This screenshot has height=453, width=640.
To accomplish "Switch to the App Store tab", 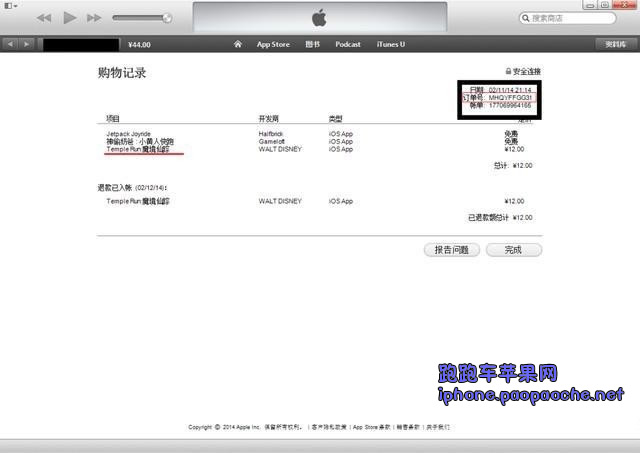I will coord(273,44).
